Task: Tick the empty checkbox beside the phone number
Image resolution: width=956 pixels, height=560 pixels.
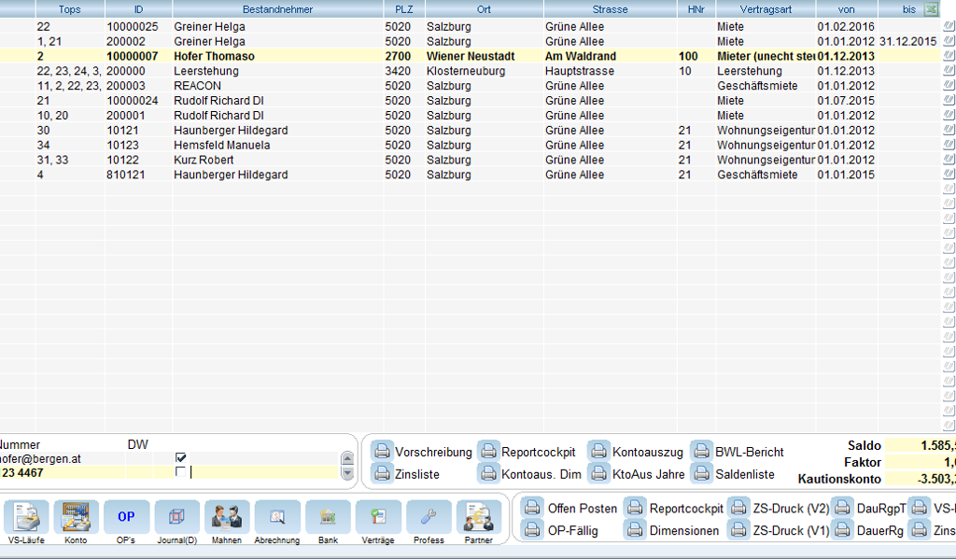Action: (181, 472)
